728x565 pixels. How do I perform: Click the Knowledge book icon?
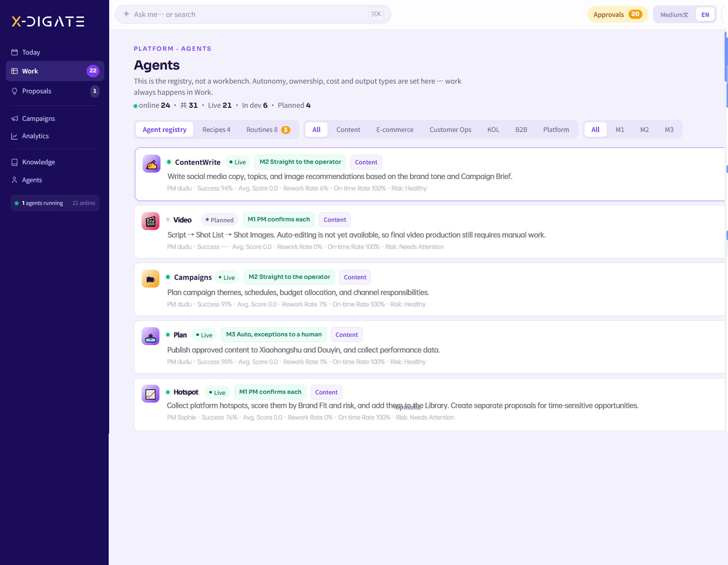point(14,162)
